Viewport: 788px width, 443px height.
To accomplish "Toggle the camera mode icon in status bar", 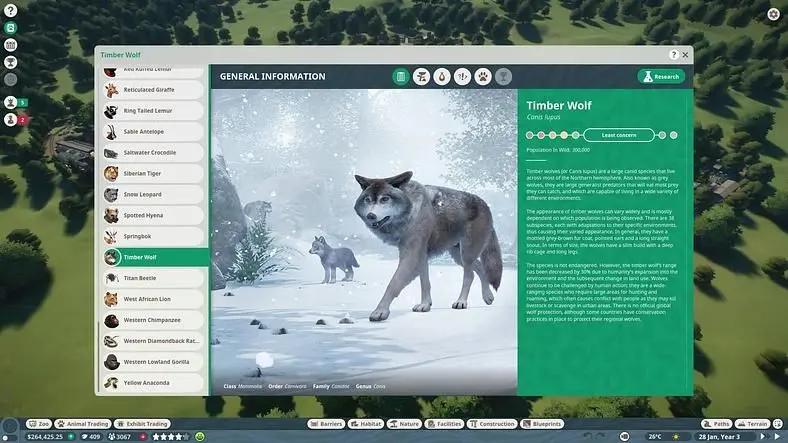I will pos(624,436).
